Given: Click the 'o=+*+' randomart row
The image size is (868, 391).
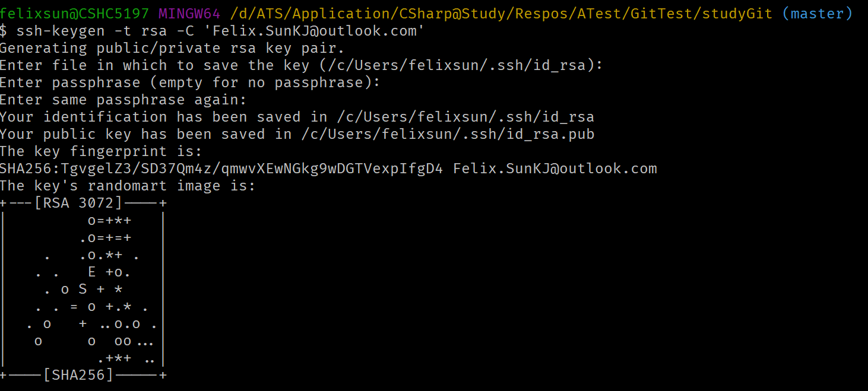Looking at the screenshot, I should (110, 221).
